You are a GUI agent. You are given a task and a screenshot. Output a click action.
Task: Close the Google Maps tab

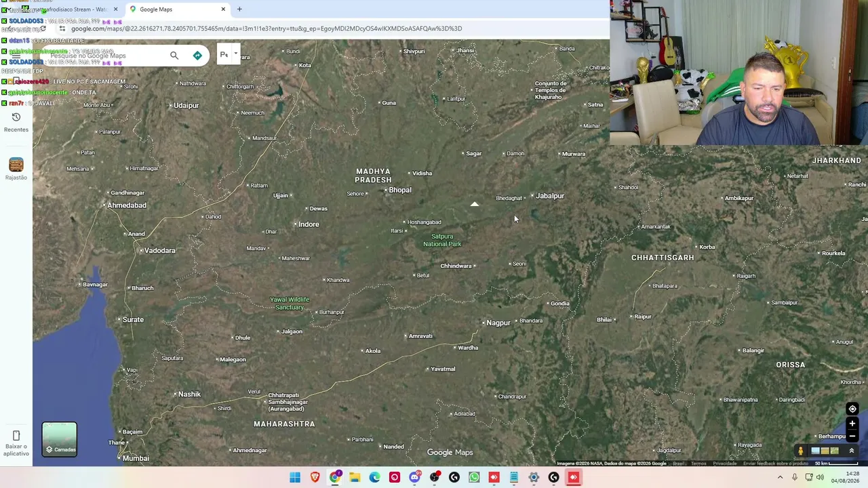click(x=223, y=9)
